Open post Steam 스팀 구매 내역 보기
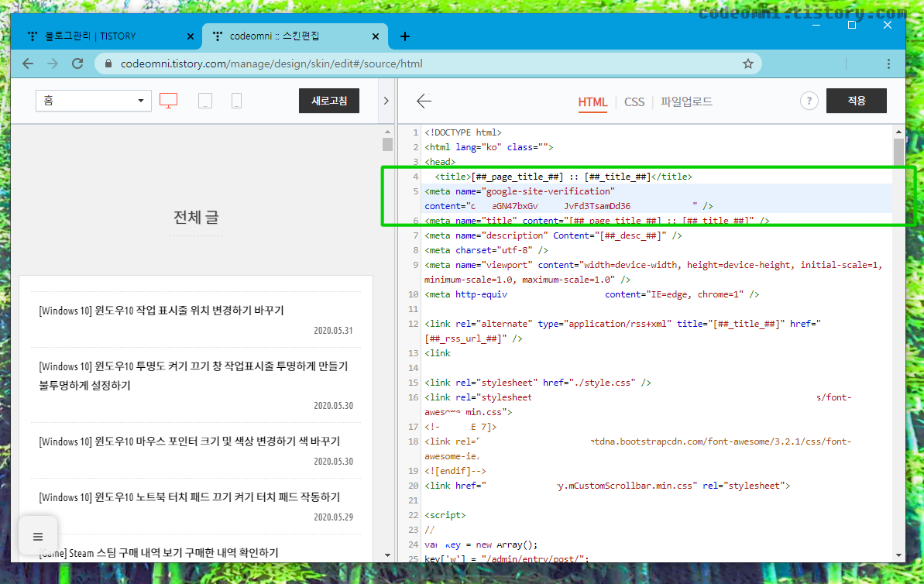 coord(159,553)
